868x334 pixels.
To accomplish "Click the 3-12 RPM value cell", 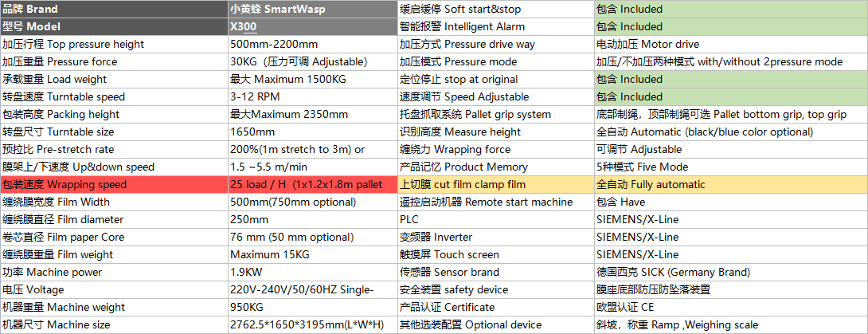I will tap(311, 96).
